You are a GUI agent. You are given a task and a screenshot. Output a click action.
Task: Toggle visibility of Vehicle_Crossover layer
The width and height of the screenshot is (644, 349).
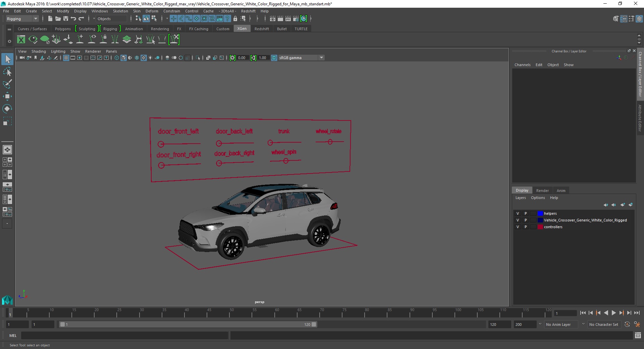coord(518,220)
